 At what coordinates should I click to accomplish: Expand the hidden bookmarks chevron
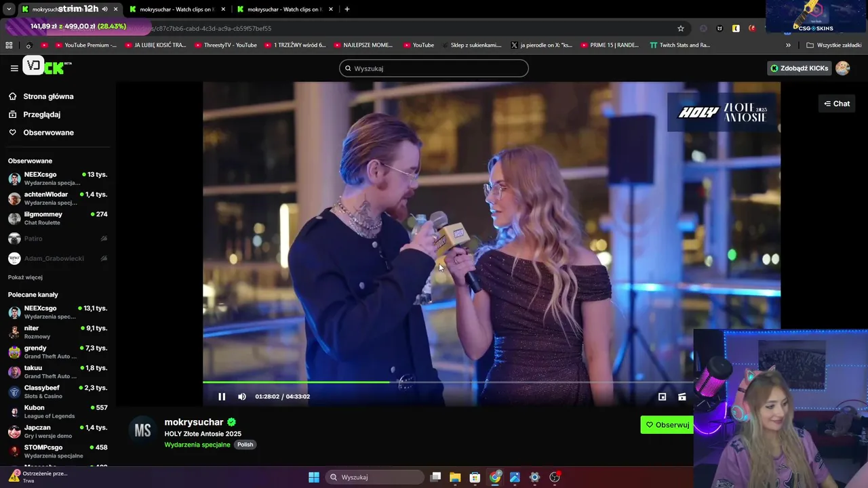(x=788, y=45)
